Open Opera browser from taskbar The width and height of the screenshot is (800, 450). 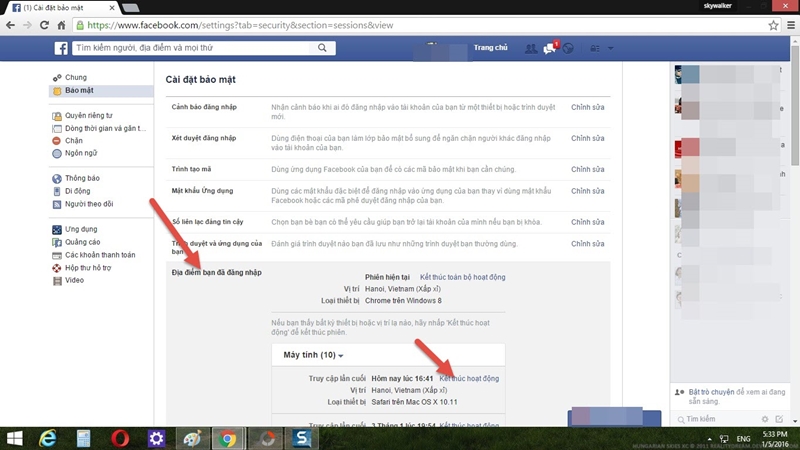pos(120,438)
